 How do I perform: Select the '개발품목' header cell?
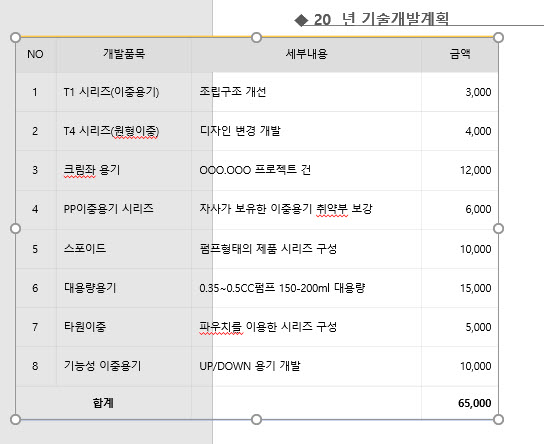pos(124,54)
